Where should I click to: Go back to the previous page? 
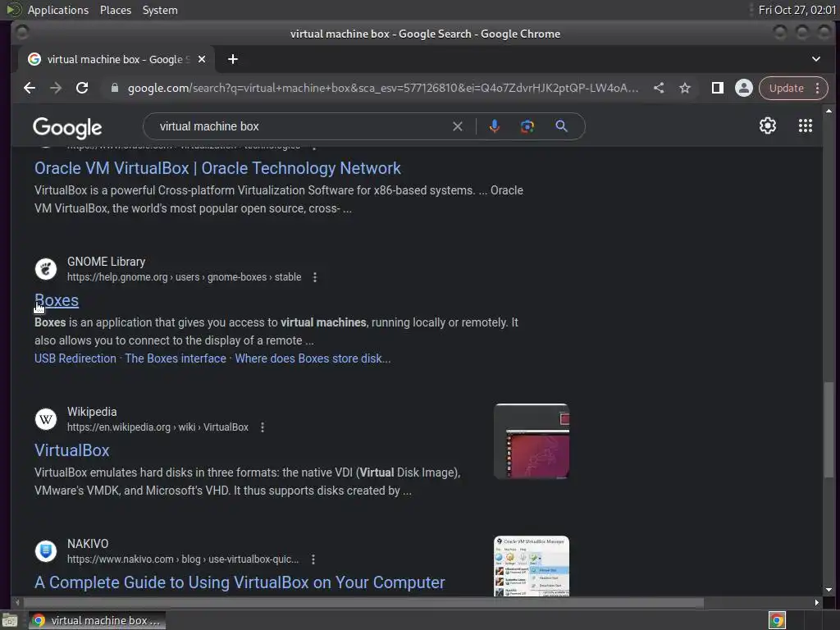click(30, 88)
